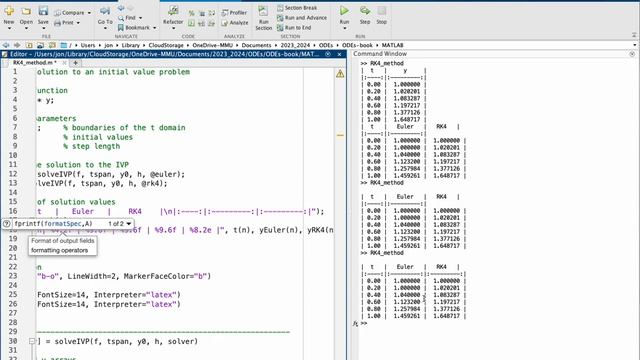Select the 2023_2024 folder in the path

[295, 45]
